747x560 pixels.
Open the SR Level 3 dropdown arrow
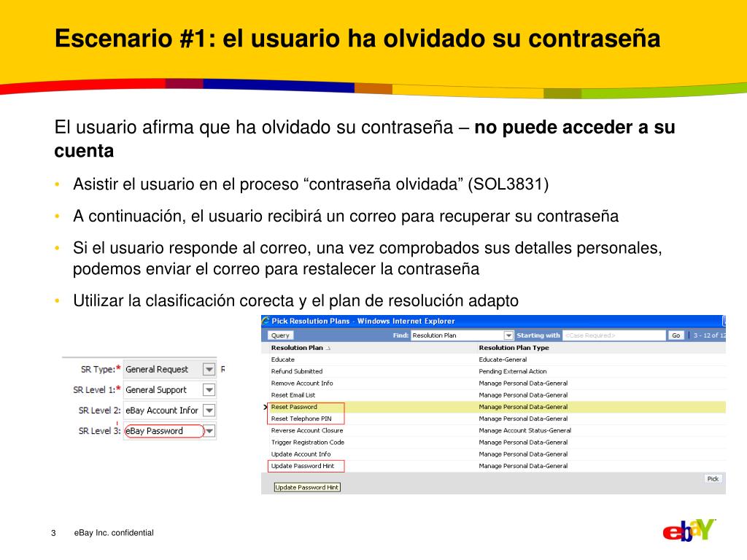(209, 431)
